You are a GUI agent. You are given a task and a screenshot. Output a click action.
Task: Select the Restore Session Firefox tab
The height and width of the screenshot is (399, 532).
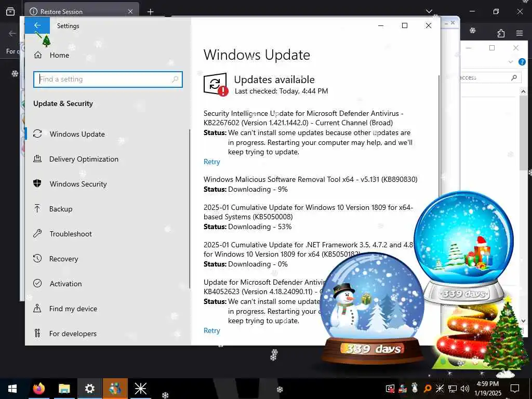tap(82, 11)
